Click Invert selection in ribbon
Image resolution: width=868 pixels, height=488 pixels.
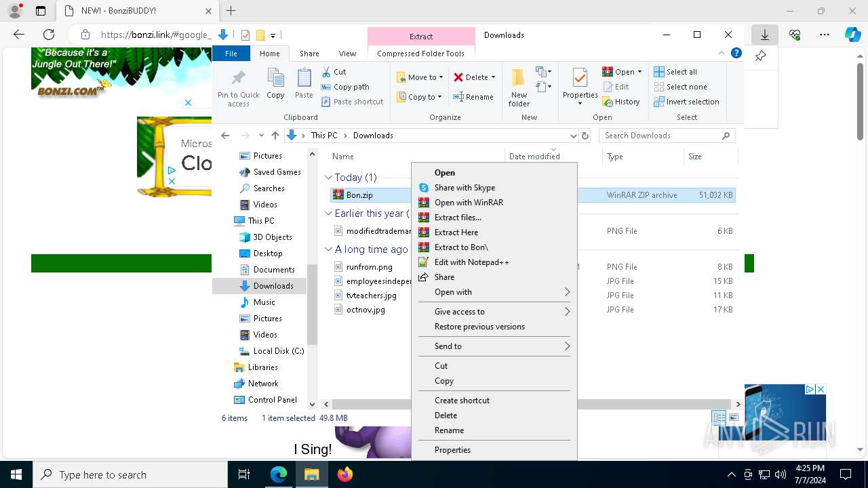(x=686, y=102)
